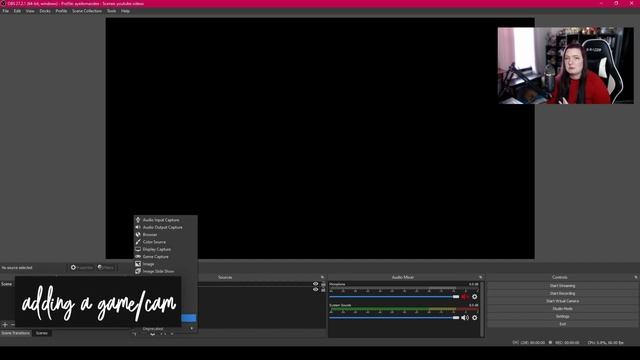Expand the Deprecated submenu
The width and height of the screenshot is (640, 360).
click(165, 329)
